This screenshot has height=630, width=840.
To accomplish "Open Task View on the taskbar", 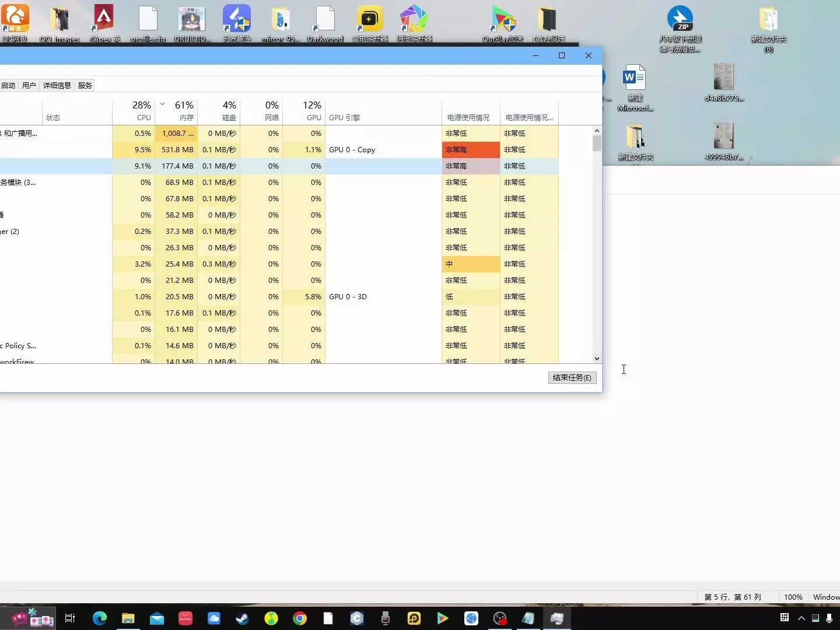I will pos(70,618).
